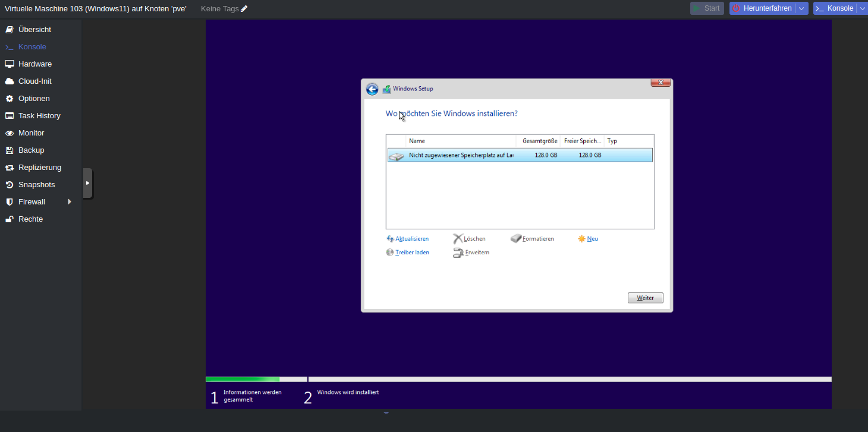Click the Name column header

tap(461, 141)
